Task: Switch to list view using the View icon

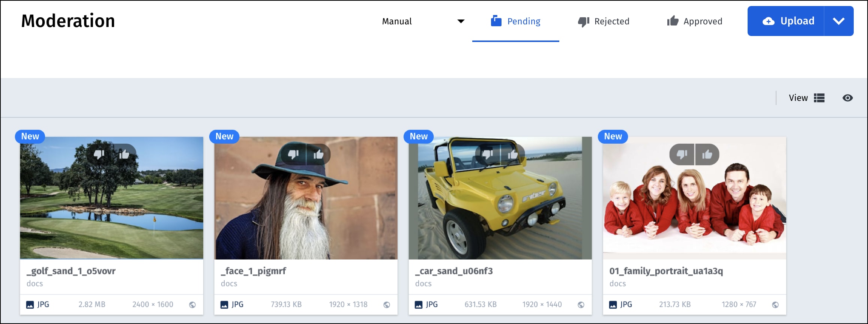Action: click(x=819, y=98)
